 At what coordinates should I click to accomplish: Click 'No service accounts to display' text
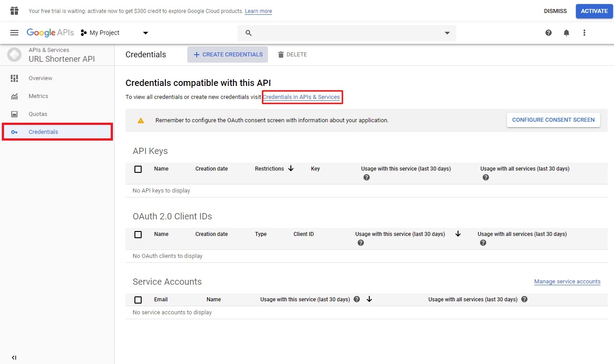tap(172, 313)
